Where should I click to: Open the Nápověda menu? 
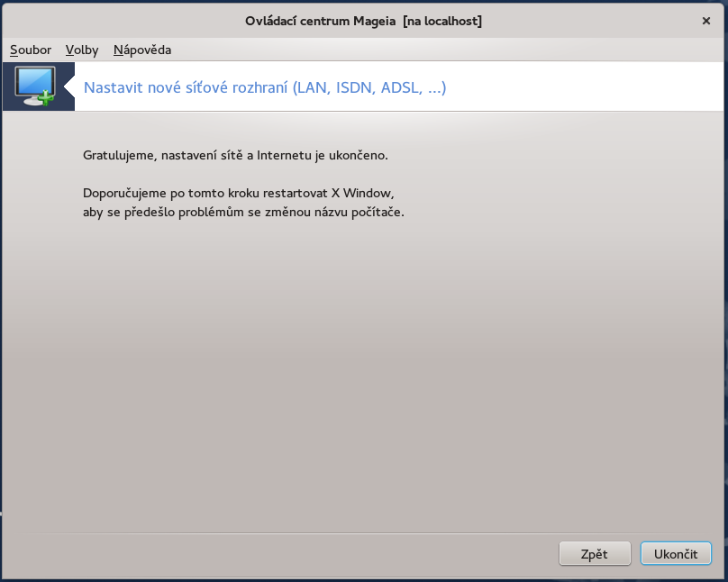pyautogui.click(x=142, y=50)
